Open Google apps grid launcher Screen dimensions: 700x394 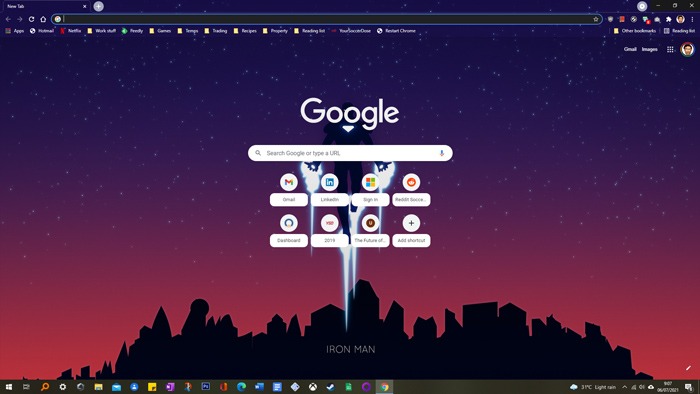pos(670,50)
